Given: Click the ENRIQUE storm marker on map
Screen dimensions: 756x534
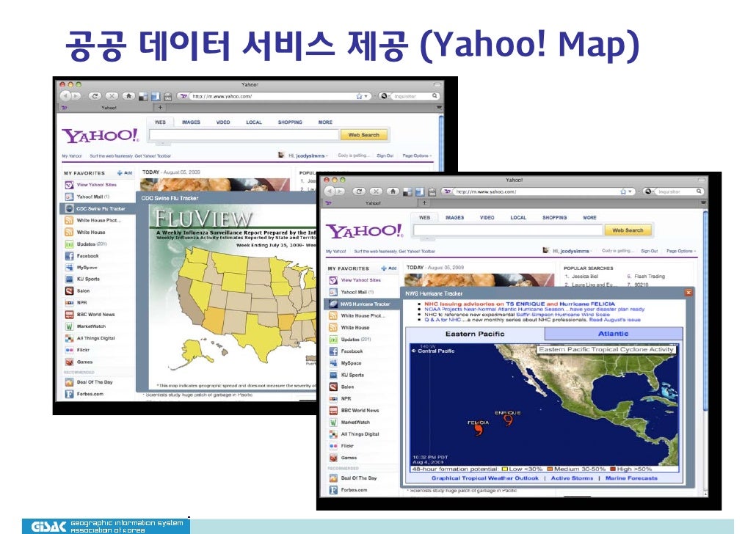Looking at the screenshot, I should [x=508, y=420].
